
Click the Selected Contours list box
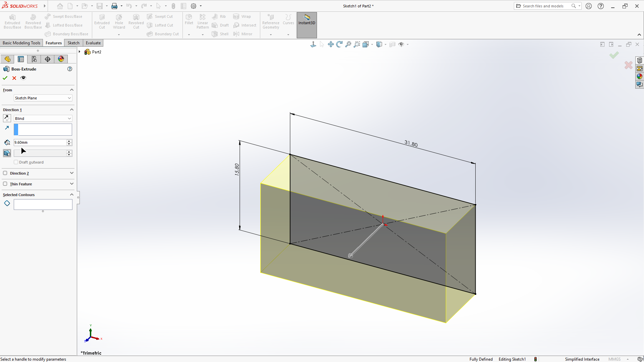[43, 204]
